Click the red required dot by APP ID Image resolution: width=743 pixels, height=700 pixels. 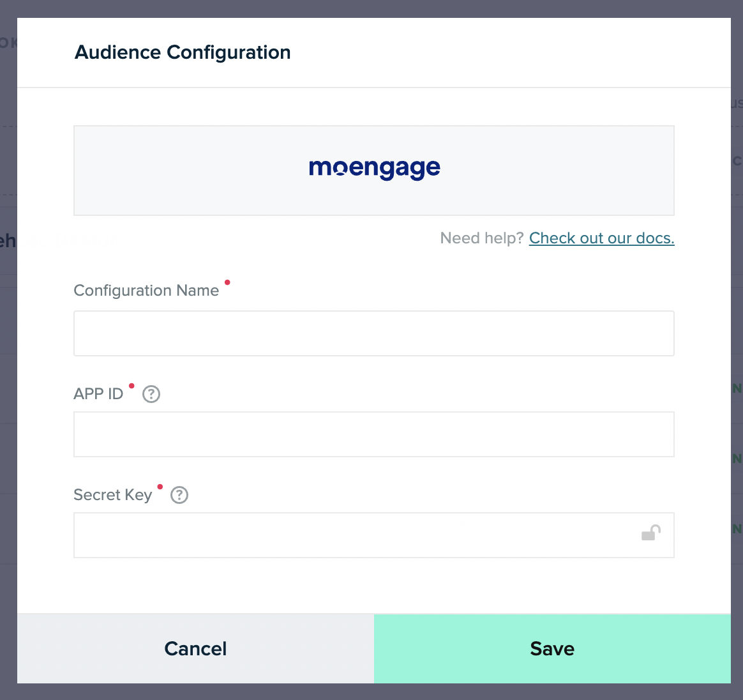(x=131, y=386)
